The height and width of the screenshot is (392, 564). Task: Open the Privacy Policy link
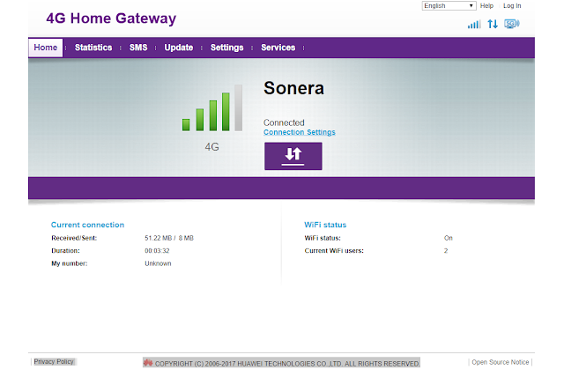click(54, 362)
